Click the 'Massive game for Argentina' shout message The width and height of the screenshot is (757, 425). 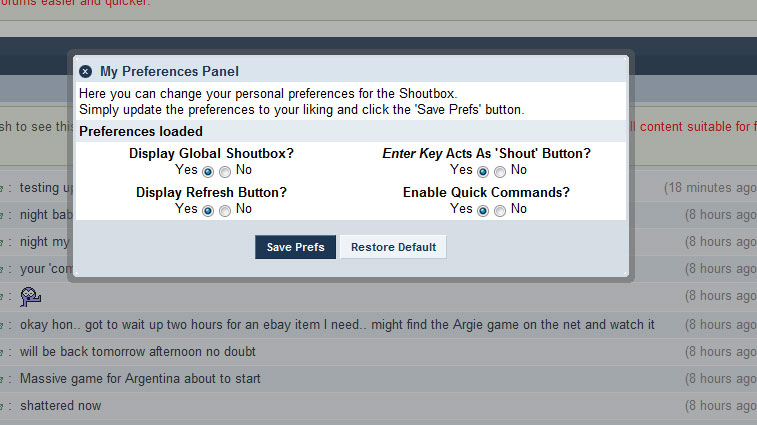[x=140, y=379]
